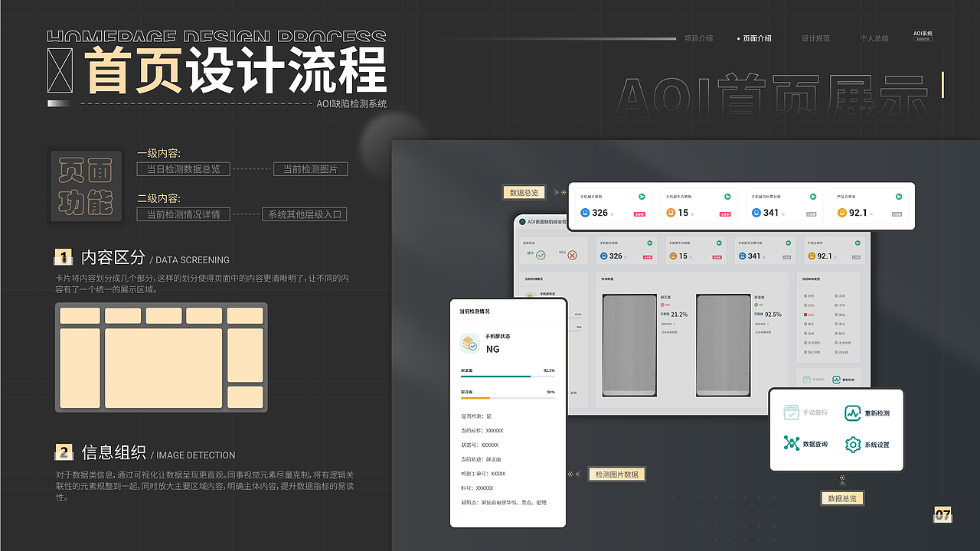Open 数据查询 icon in enlarged action panel
980x551 pixels.
(x=791, y=443)
